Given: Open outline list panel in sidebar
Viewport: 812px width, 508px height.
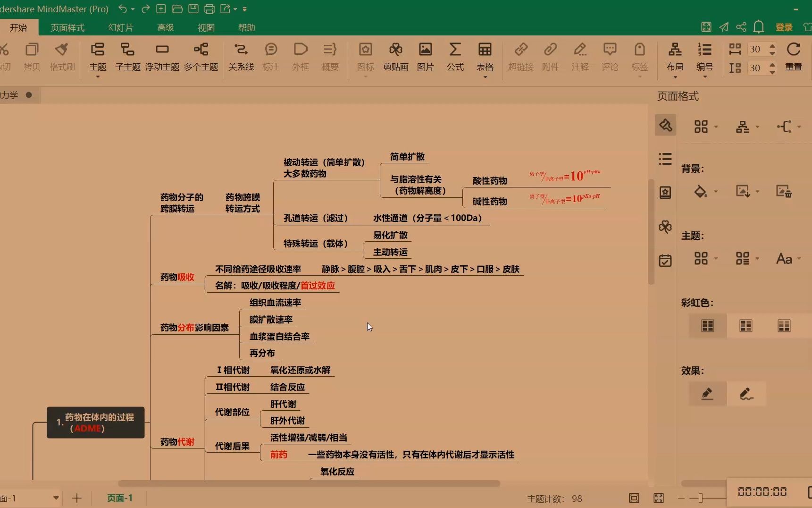Looking at the screenshot, I should [x=665, y=159].
